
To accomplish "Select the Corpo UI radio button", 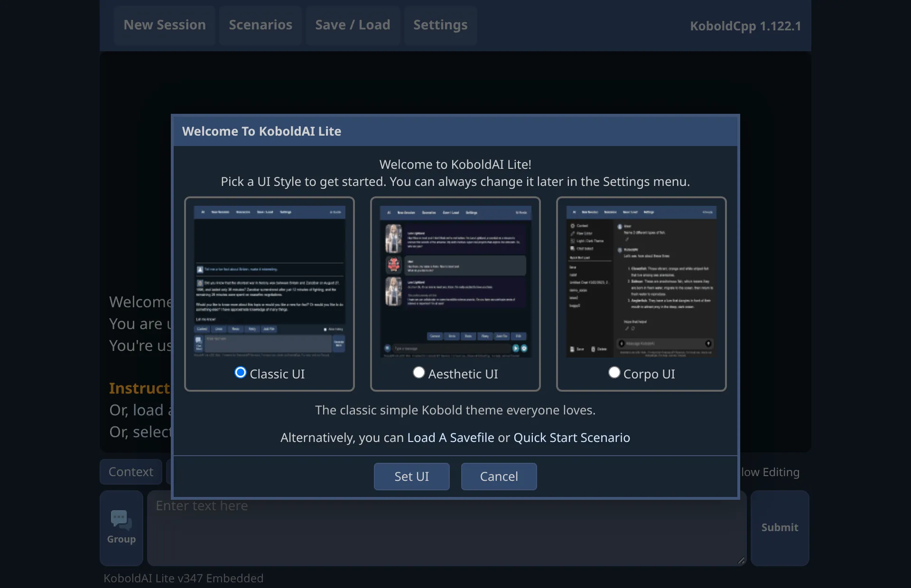I will pos(614,373).
